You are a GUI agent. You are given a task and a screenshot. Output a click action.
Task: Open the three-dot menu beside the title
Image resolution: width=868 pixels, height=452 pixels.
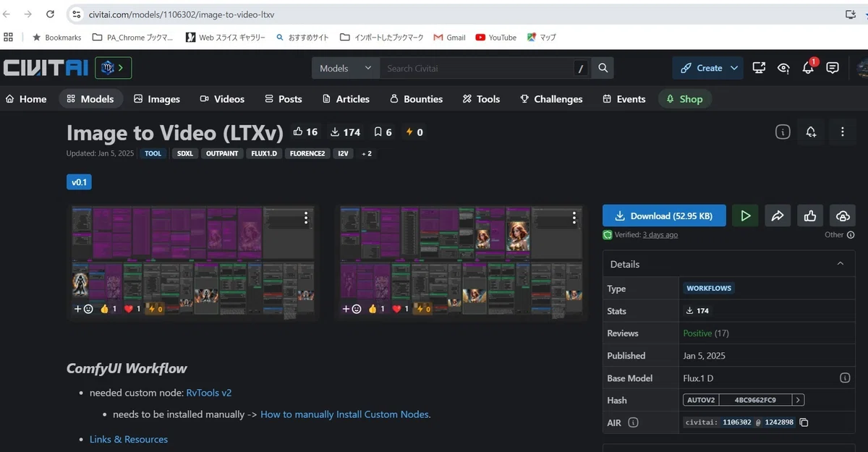[x=842, y=132]
